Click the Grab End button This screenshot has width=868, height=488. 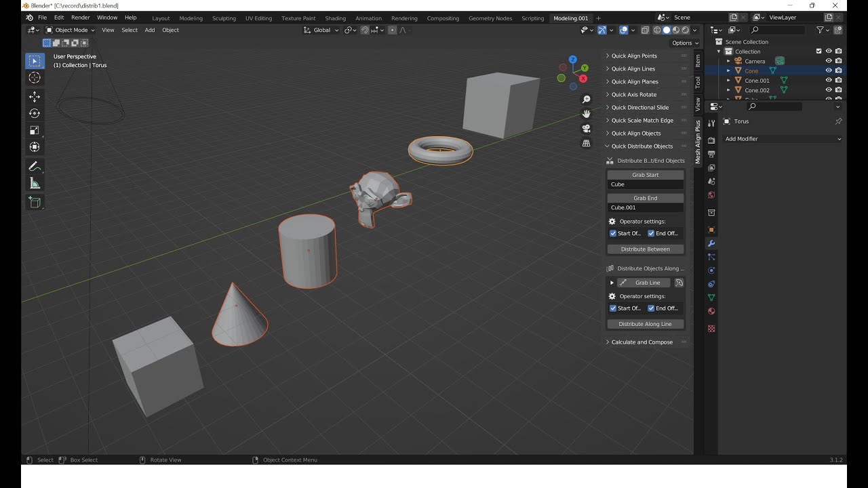coord(646,198)
